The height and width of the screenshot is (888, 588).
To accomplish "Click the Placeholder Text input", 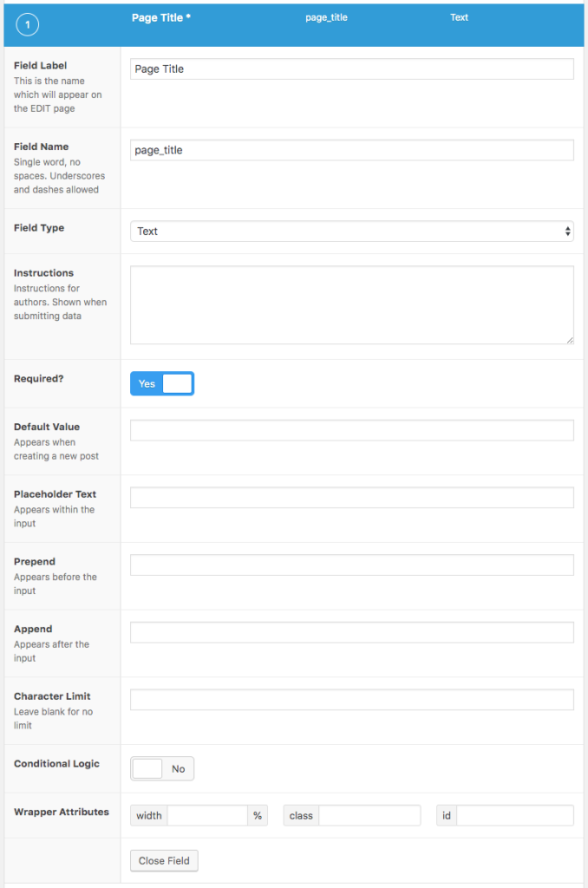I will click(351, 497).
